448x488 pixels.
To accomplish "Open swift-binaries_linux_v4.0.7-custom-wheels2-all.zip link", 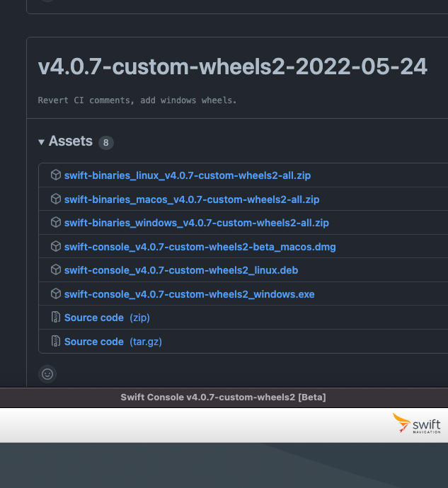I will (x=188, y=175).
